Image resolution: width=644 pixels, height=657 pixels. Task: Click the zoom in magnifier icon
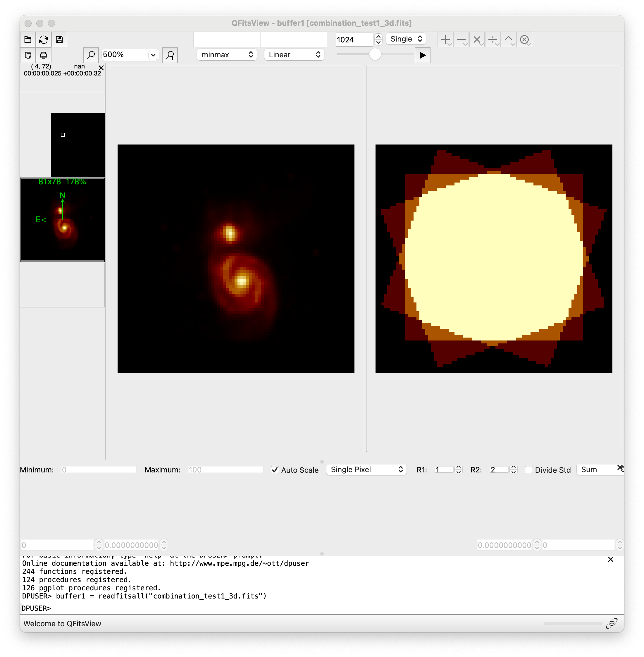(x=170, y=55)
